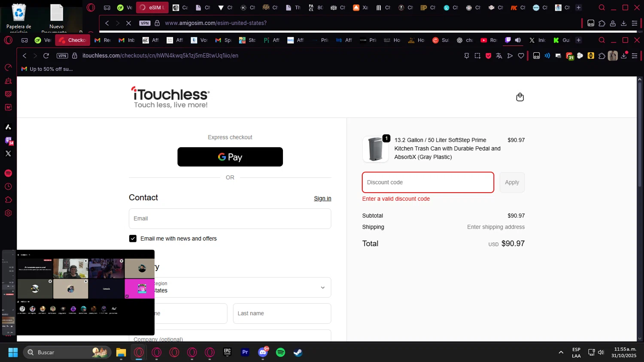The width and height of the screenshot is (644, 362).
Task: Click the Email input field
Action: click(230, 218)
